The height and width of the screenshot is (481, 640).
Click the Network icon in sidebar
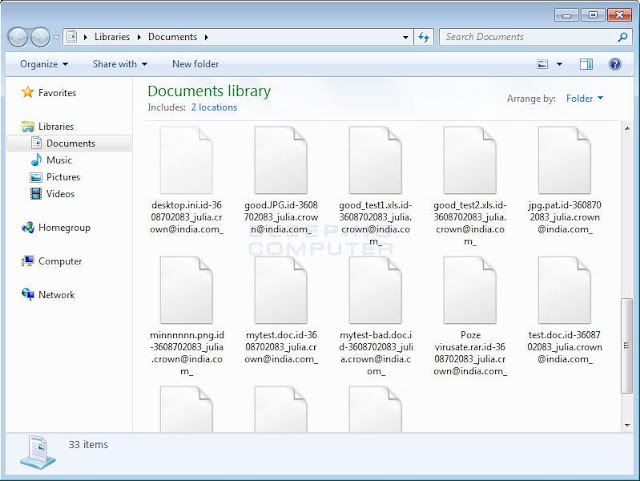[x=28, y=294]
